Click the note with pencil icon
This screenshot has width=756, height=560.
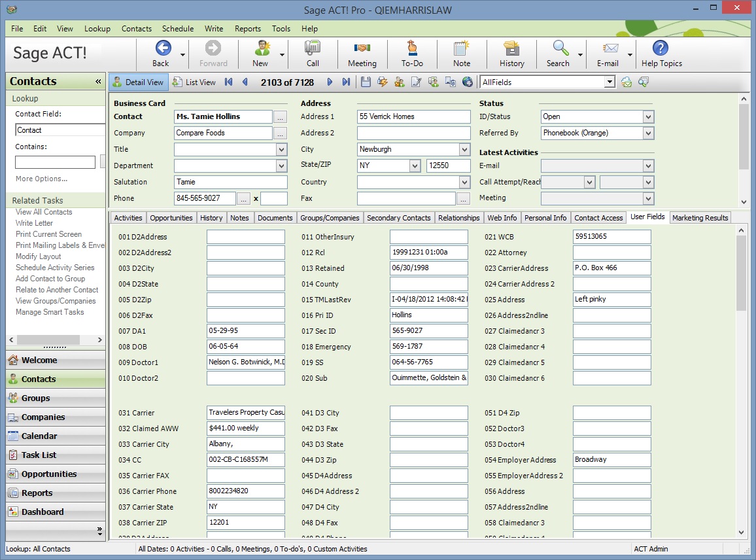[x=416, y=82]
